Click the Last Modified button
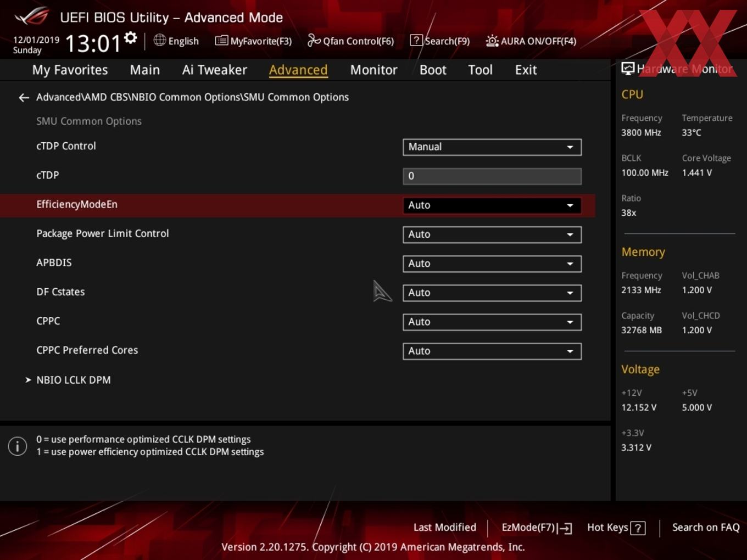Image resolution: width=747 pixels, height=560 pixels. pos(445,528)
